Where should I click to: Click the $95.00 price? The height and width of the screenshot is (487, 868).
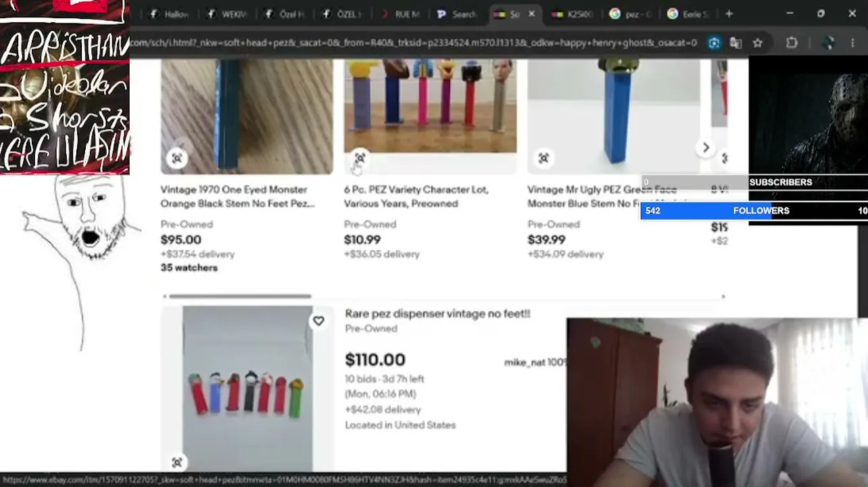click(x=180, y=239)
